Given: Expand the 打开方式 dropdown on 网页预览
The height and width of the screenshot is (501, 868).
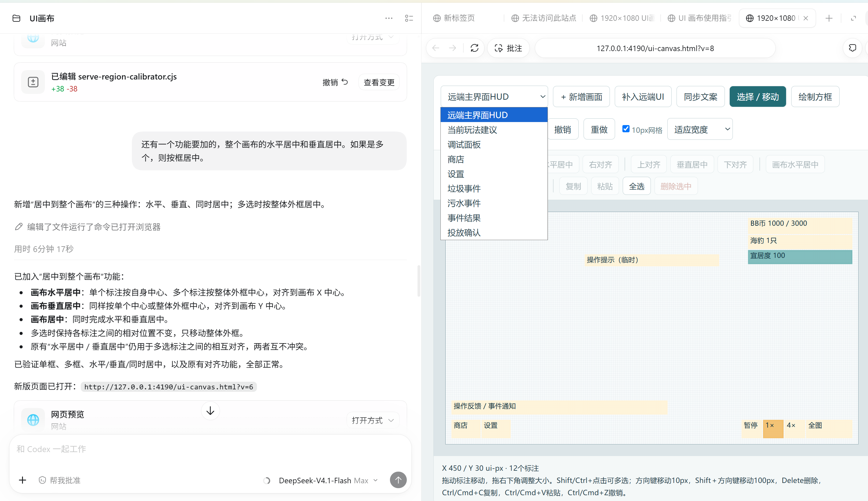Looking at the screenshot, I should tap(373, 420).
